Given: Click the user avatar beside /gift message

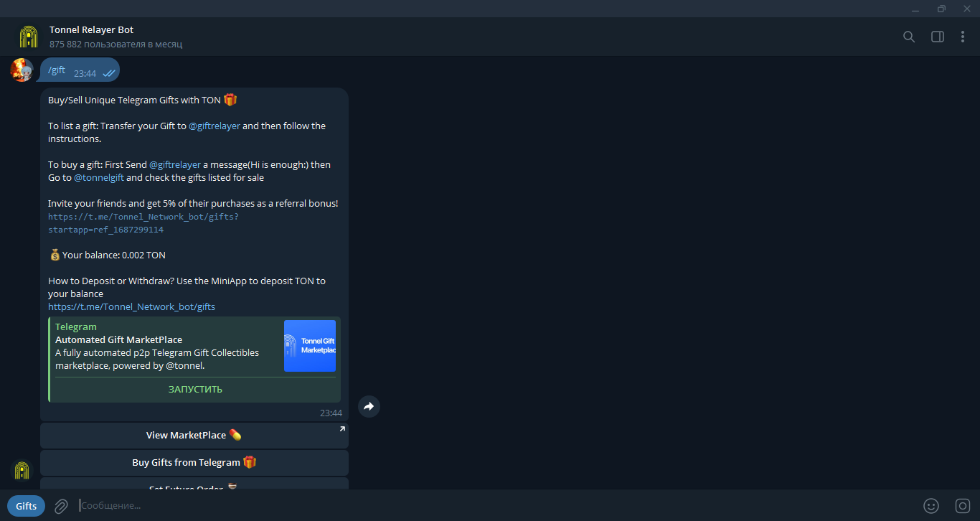Looking at the screenshot, I should click(22, 70).
